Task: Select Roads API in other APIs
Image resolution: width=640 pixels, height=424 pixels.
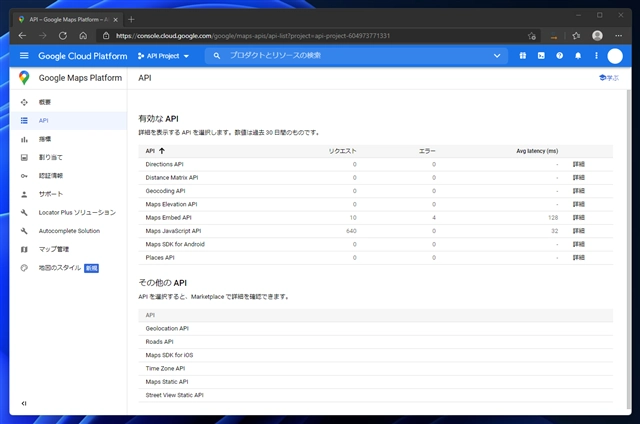Action: 159,342
